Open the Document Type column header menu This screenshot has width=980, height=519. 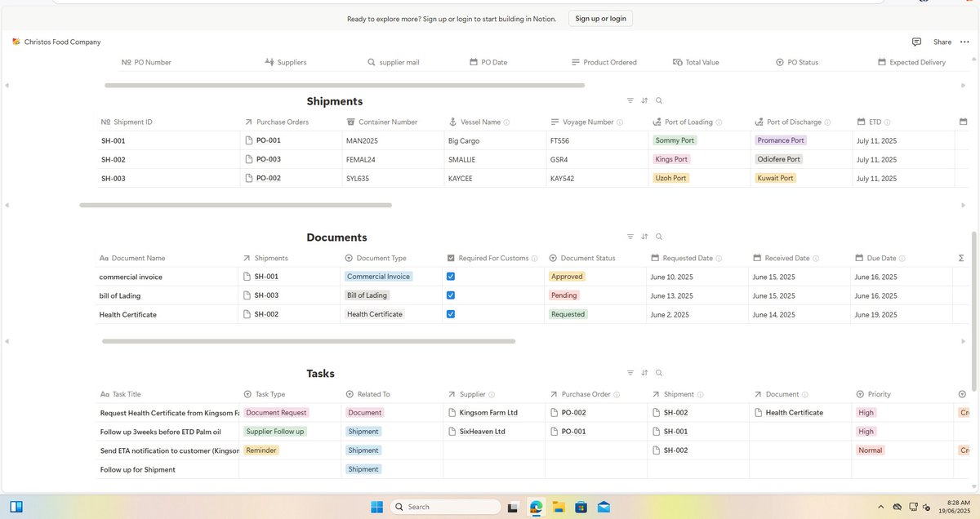tap(376, 258)
